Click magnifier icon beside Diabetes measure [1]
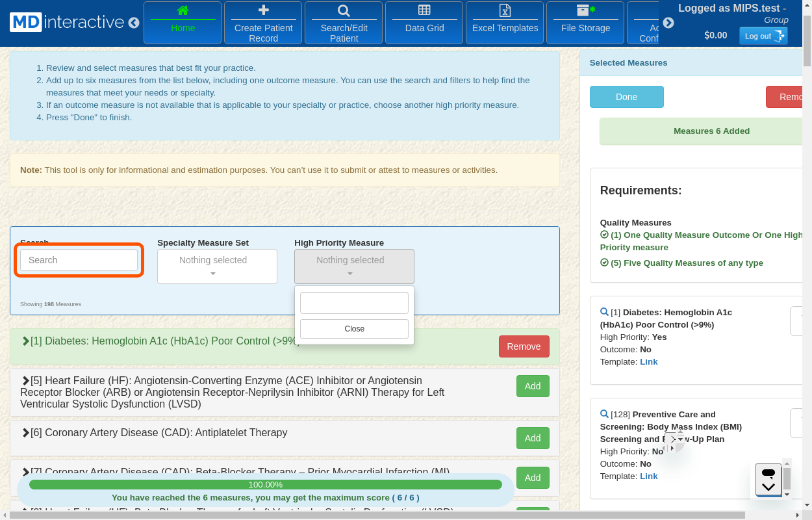This screenshot has height=520, width=812. 604,312
